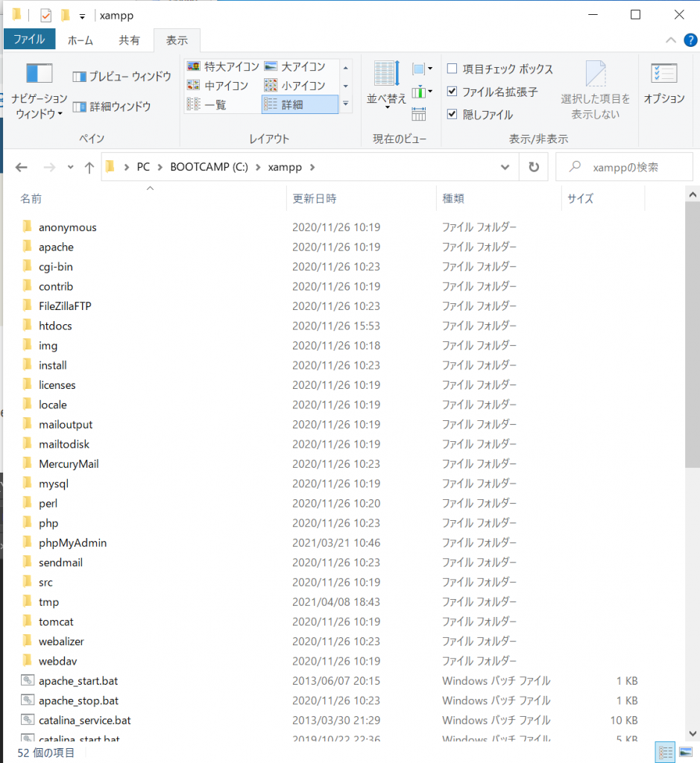Uncheck the File Name Extensions checkbox
Viewport: 700px width, 763px height.
point(452,92)
